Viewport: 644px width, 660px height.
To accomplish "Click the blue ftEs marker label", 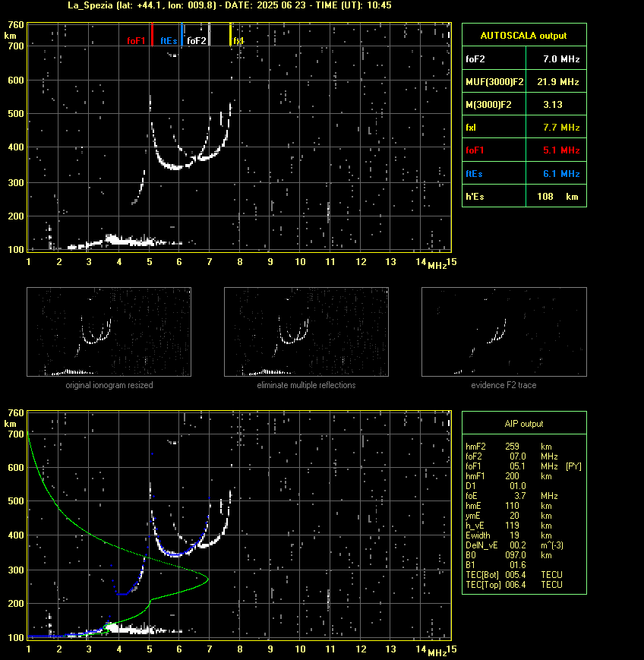I will point(169,41).
